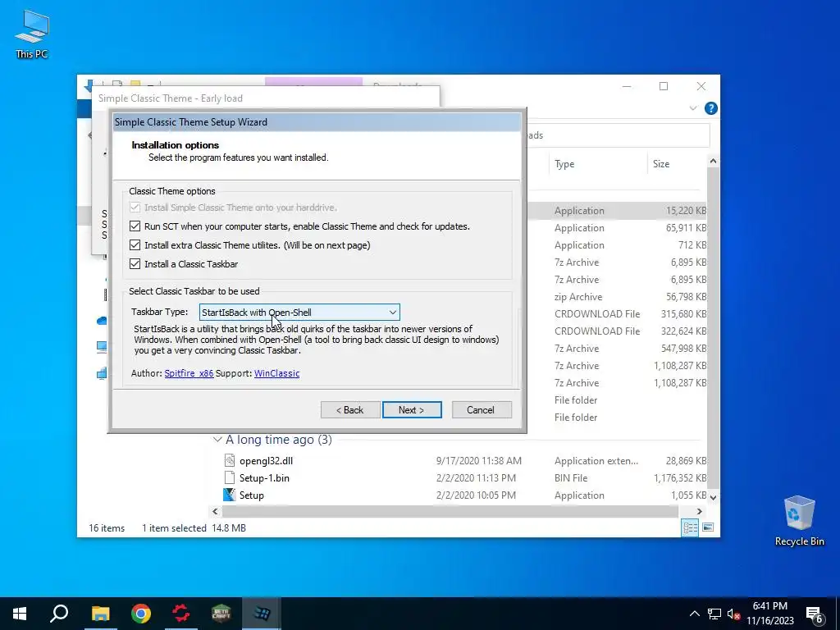Screen dimensions: 840x630
Task: Click the BIN File type cell
Action: [x=571, y=478]
